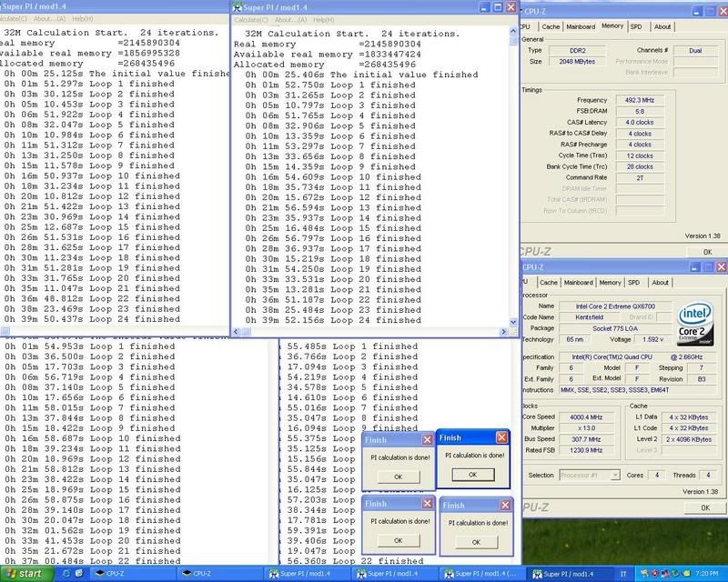
Task: Click the line "0h 39m 52.156s Loop 24 finished"
Action: click(x=333, y=320)
